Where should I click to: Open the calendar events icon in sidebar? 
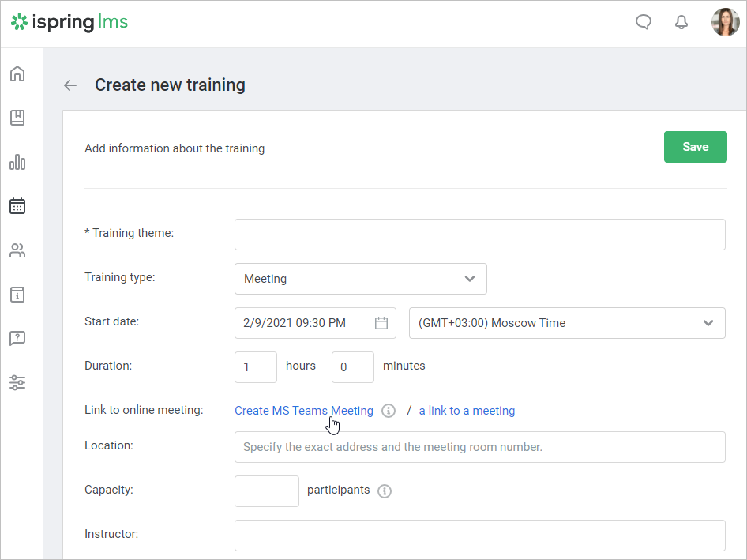click(x=17, y=206)
